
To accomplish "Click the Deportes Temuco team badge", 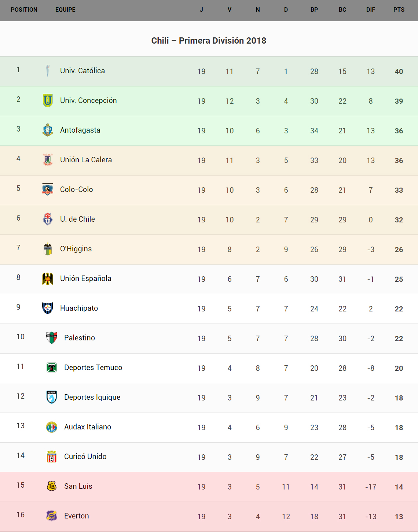I will click(x=52, y=367).
